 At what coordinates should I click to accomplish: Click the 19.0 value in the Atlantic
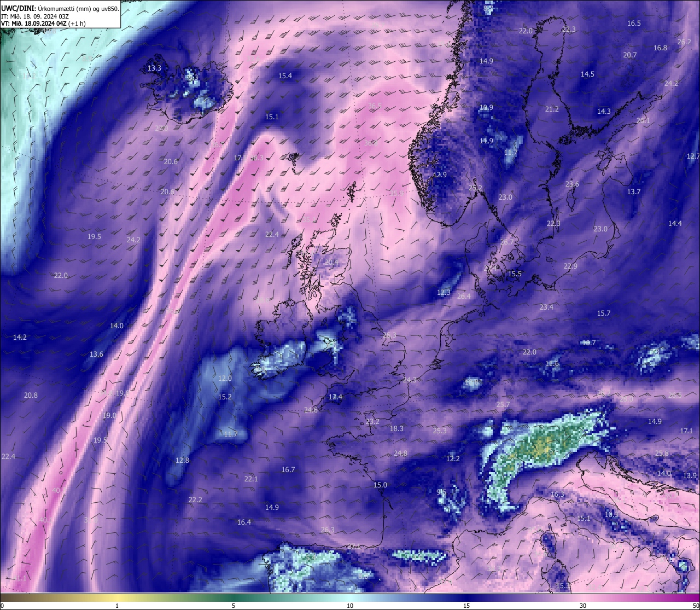[x=109, y=416]
